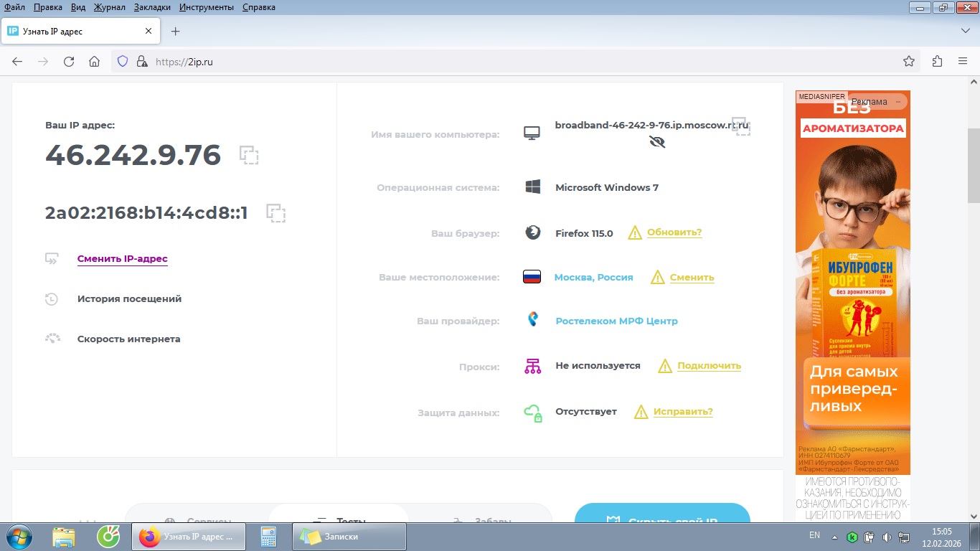Open История посещений
Image resolution: width=980 pixels, height=551 pixels.
(130, 299)
